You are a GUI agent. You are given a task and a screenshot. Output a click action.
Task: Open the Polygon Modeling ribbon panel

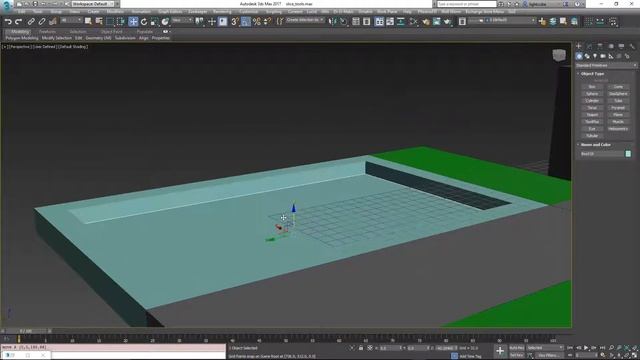(x=22, y=38)
